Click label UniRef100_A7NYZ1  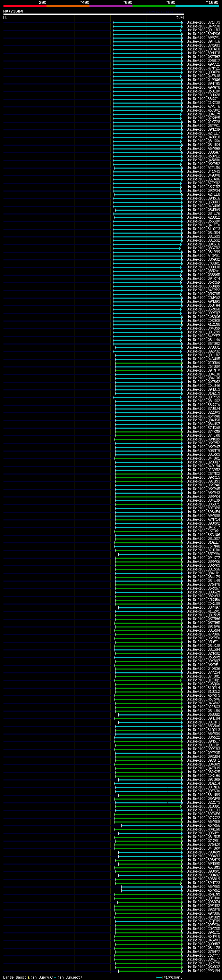[203, 68]
